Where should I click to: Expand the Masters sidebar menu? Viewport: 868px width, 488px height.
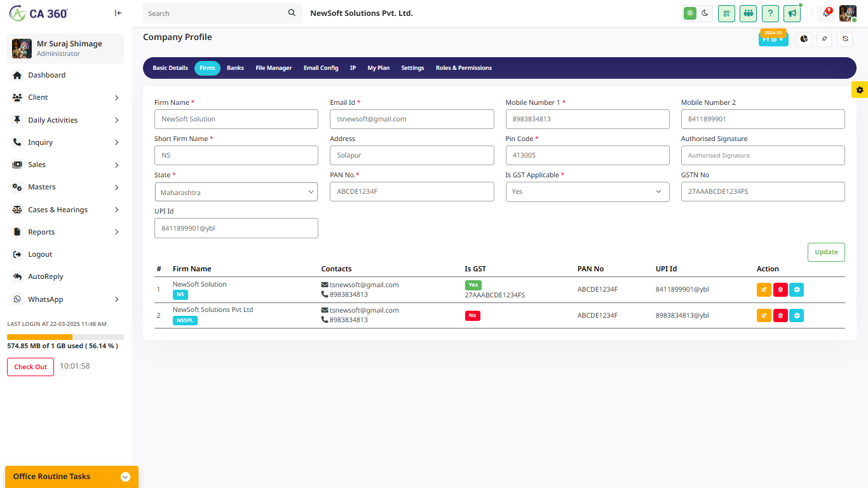coord(65,187)
